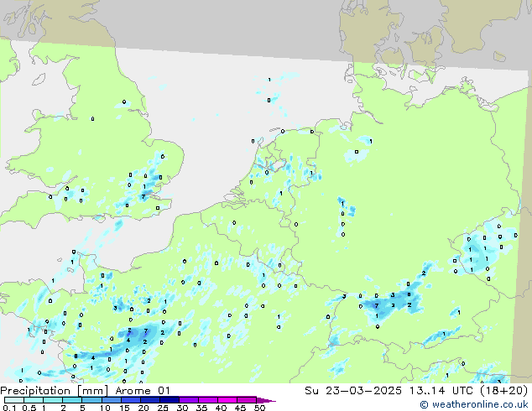The width and height of the screenshot is (532, 411).
Task: Pick the 0.1–0.5 mm legend swatch
Action: (x=14, y=400)
